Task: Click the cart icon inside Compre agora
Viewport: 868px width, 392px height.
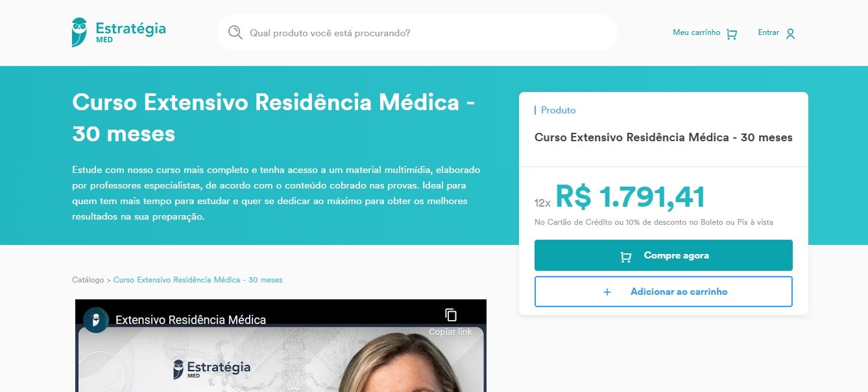Action: click(626, 257)
